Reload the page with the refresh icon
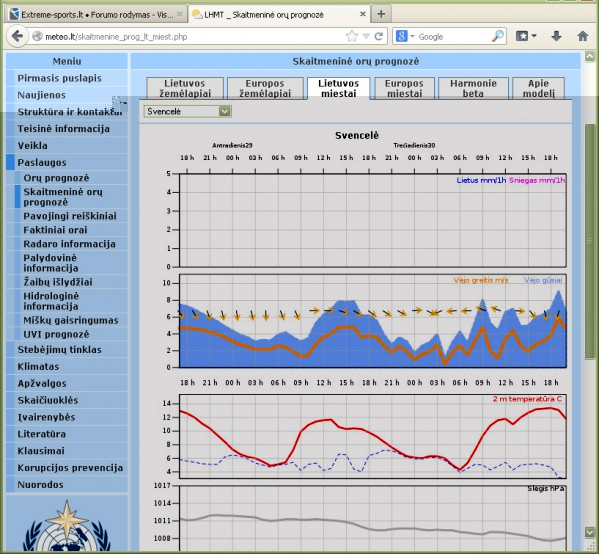Screen dimensions: 599x554 [379, 36]
